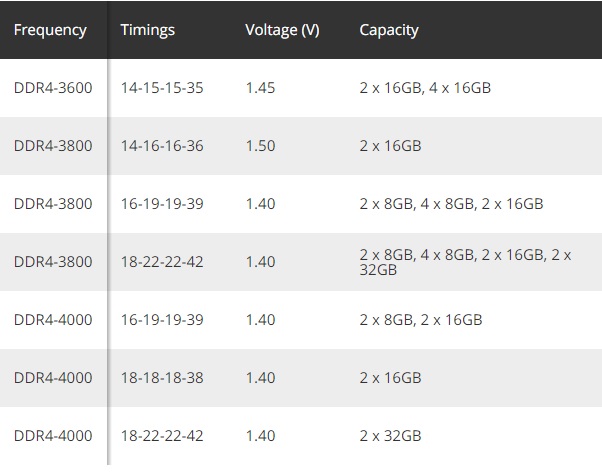Screen dimensions: 602x472
Task: Select the 14-16-16-36 timings cell
Action: (x=161, y=146)
